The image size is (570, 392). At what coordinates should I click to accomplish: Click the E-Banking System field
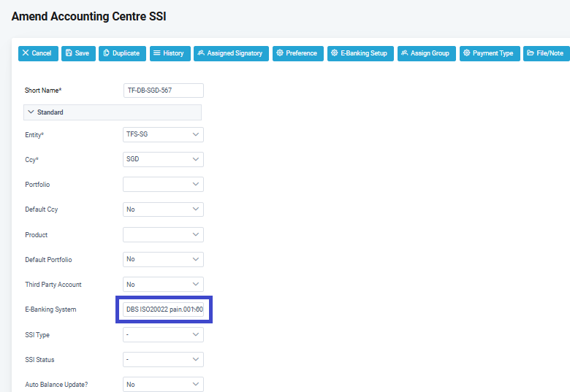(164, 310)
